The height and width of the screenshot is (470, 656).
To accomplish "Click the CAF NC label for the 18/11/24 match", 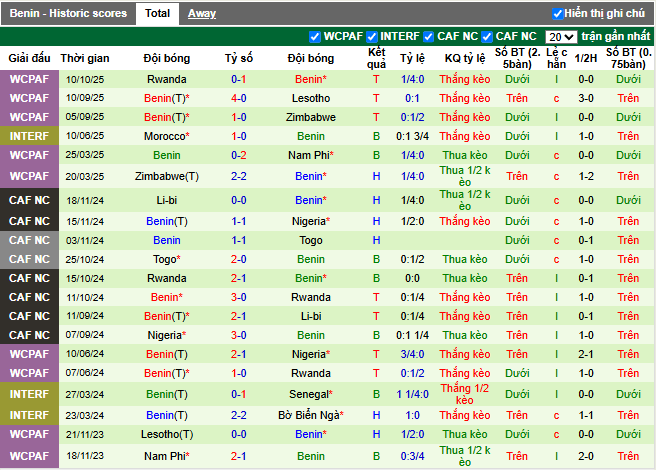I will (x=29, y=200).
